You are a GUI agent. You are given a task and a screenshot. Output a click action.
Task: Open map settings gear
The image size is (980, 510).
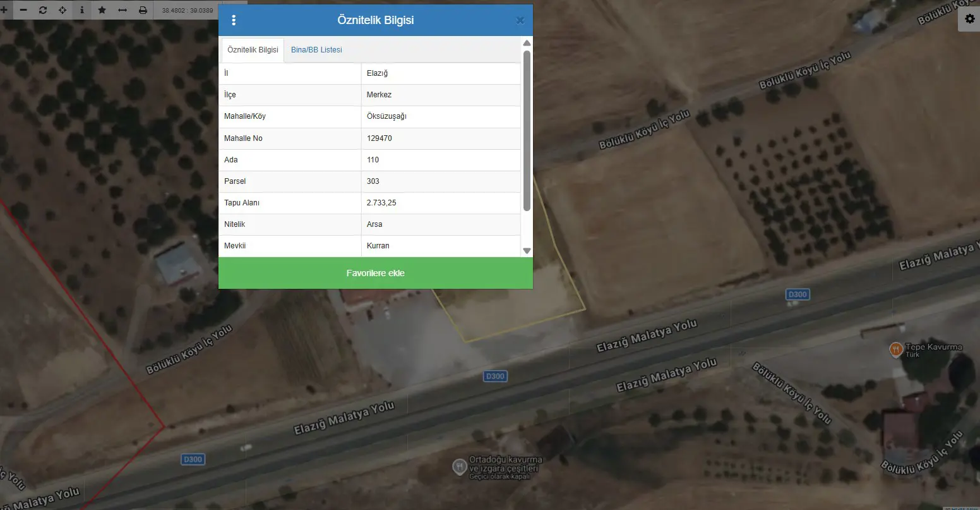pyautogui.click(x=970, y=19)
